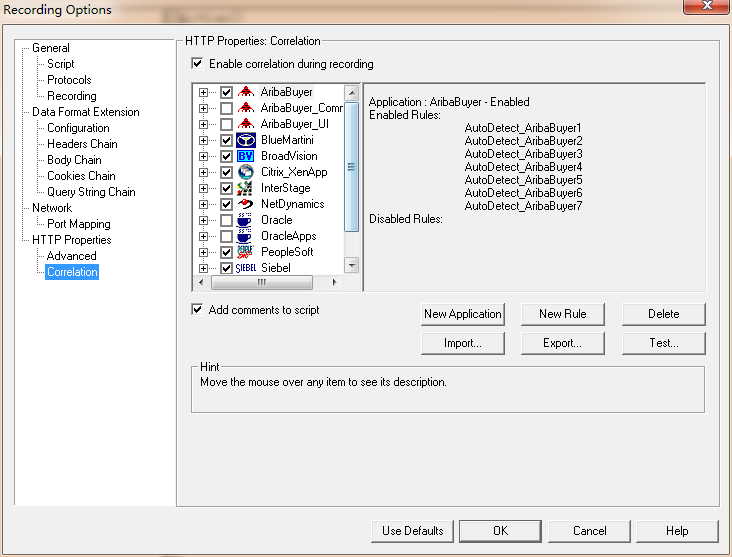Image resolution: width=732 pixels, height=557 pixels.
Task: Enable the AribaBuyer_Comr checkbox
Action: point(226,108)
